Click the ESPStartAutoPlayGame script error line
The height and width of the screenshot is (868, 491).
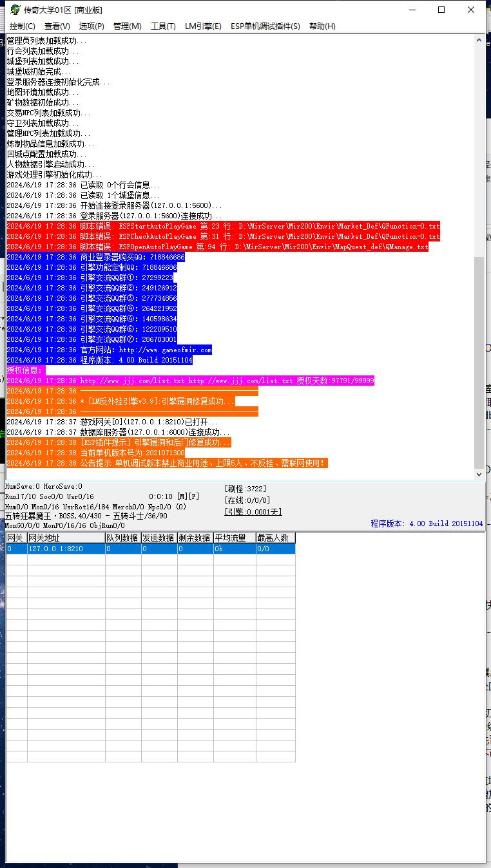[x=223, y=226]
